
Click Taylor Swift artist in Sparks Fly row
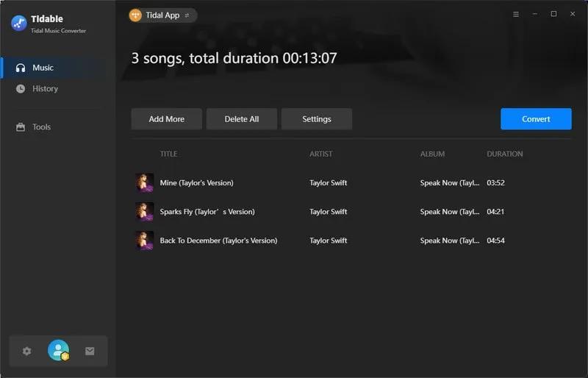click(x=328, y=212)
